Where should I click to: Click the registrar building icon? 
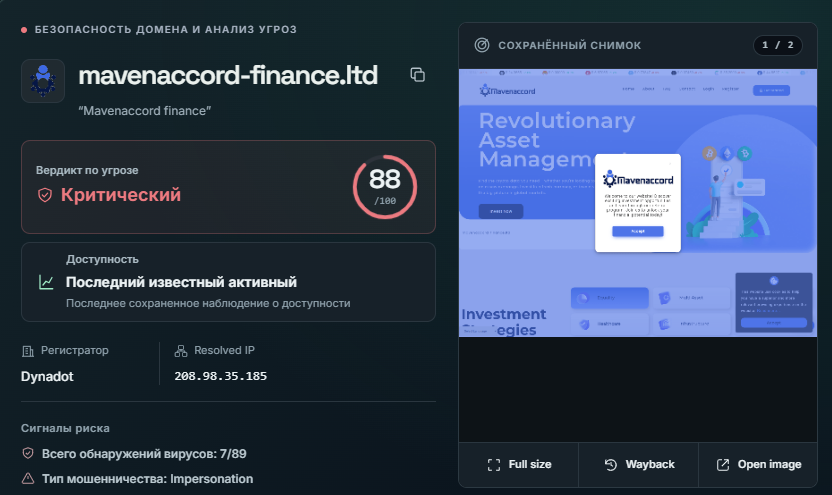[28, 351]
